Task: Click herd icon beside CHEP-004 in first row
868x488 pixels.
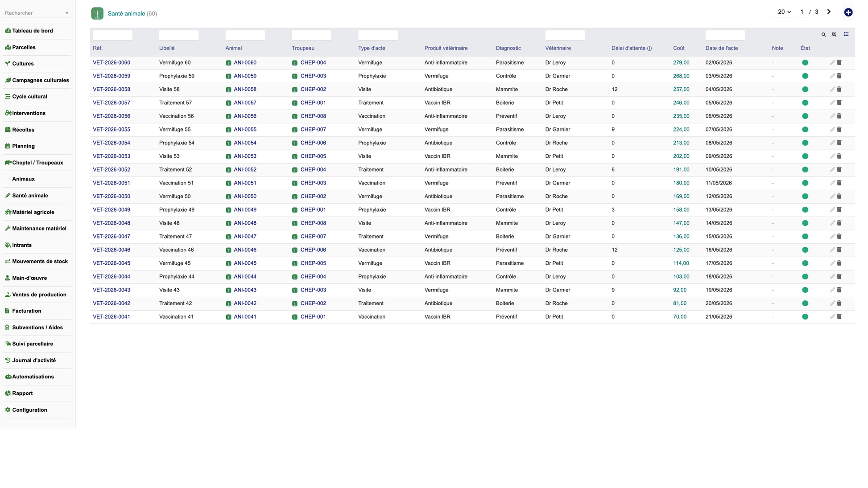Action: (x=295, y=63)
